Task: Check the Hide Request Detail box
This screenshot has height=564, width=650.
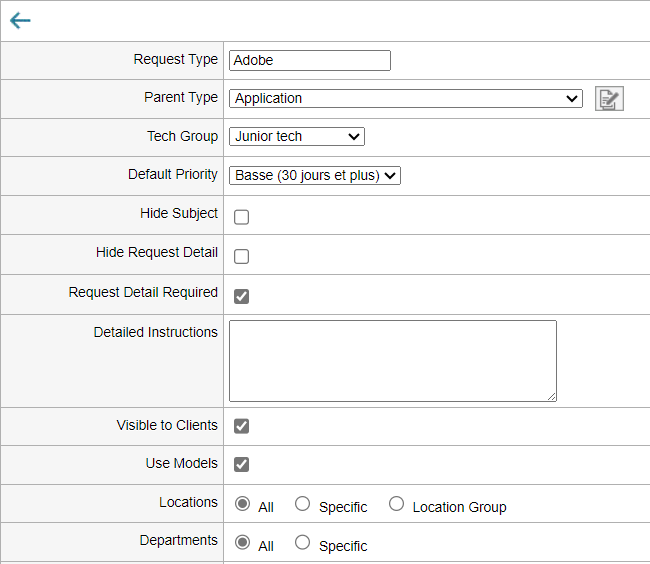Action: [241, 256]
